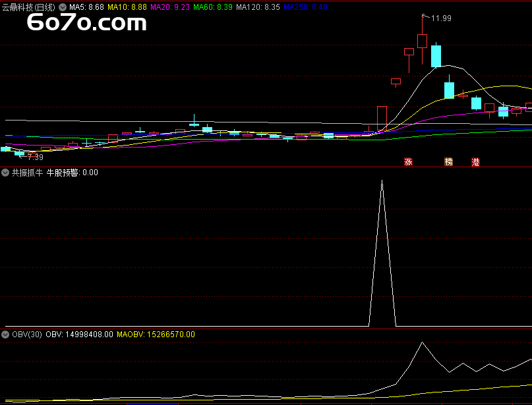Click the magenta MA20: 9.23 label
Image resolution: width=532 pixels, height=405 pixels.
pyautogui.click(x=170, y=7)
